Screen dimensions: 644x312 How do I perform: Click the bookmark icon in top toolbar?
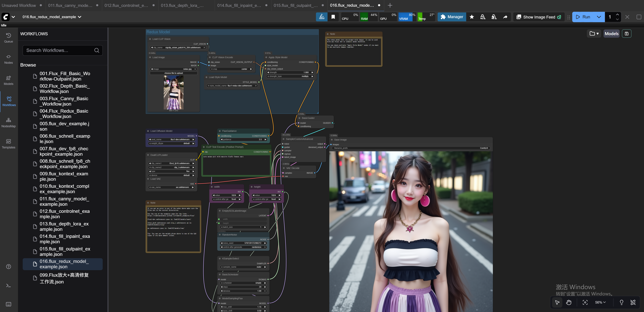(333, 17)
